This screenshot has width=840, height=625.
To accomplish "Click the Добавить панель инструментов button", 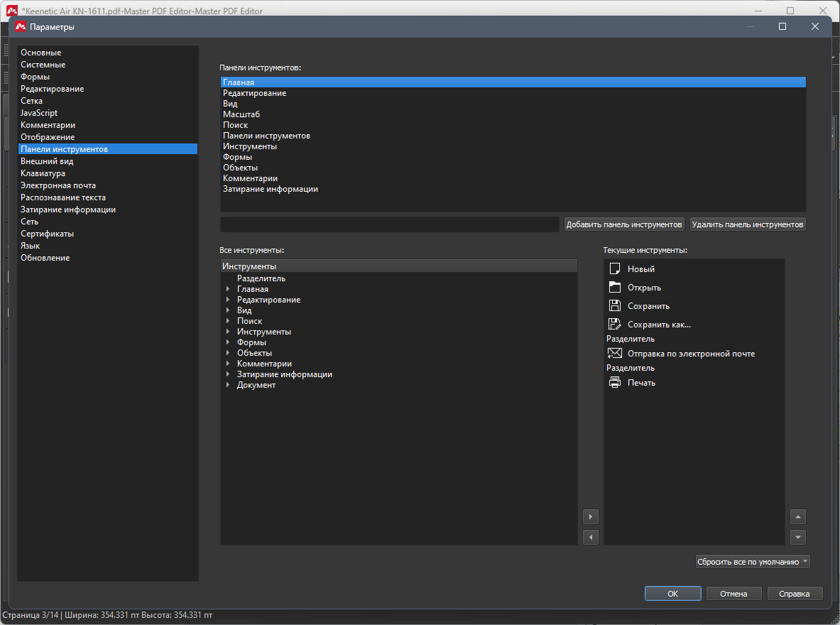I will (624, 224).
